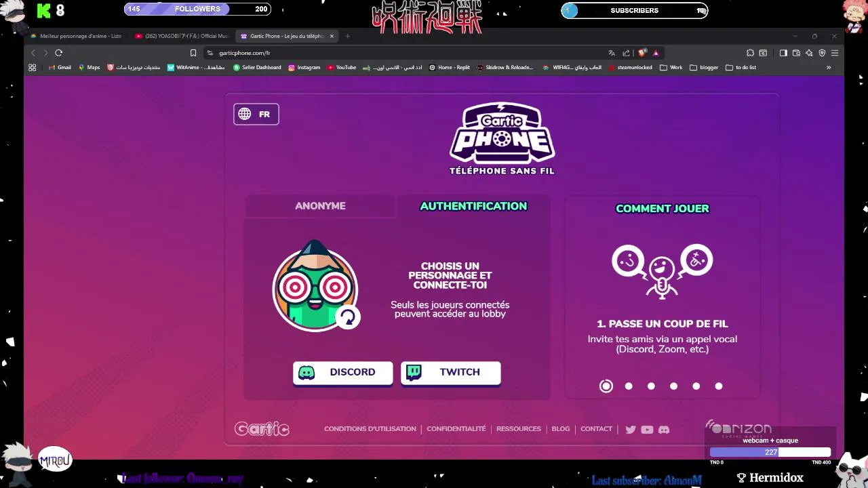Select the fourth how-to-play slide dot

tap(673, 386)
